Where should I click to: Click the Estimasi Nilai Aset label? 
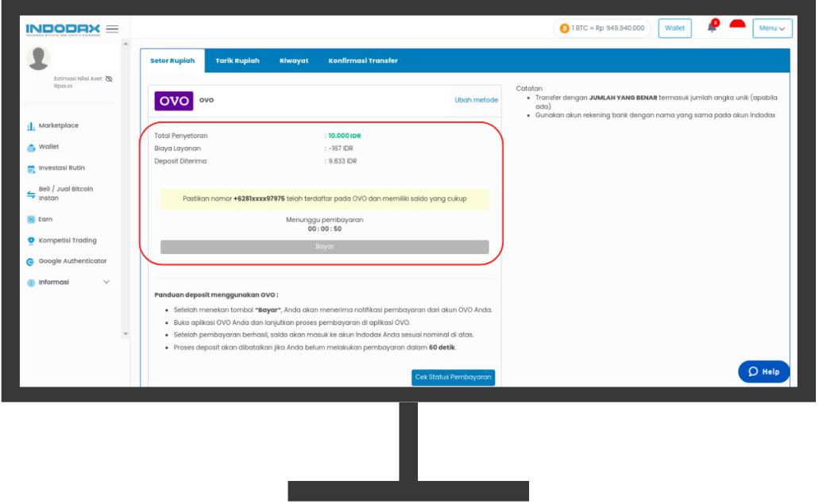78,79
